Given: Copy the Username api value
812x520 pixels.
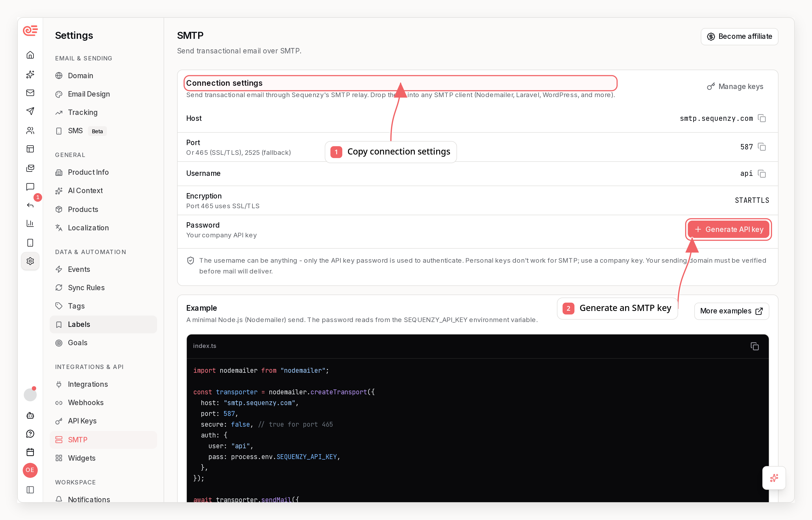Looking at the screenshot, I should pos(762,174).
